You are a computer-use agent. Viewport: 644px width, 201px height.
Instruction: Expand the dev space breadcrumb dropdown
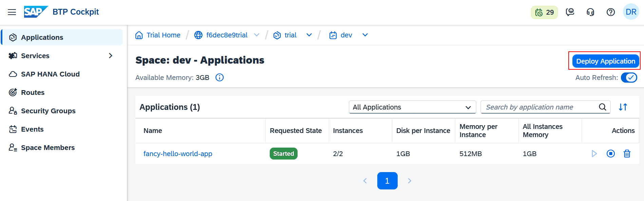pyautogui.click(x=365, y=35)
